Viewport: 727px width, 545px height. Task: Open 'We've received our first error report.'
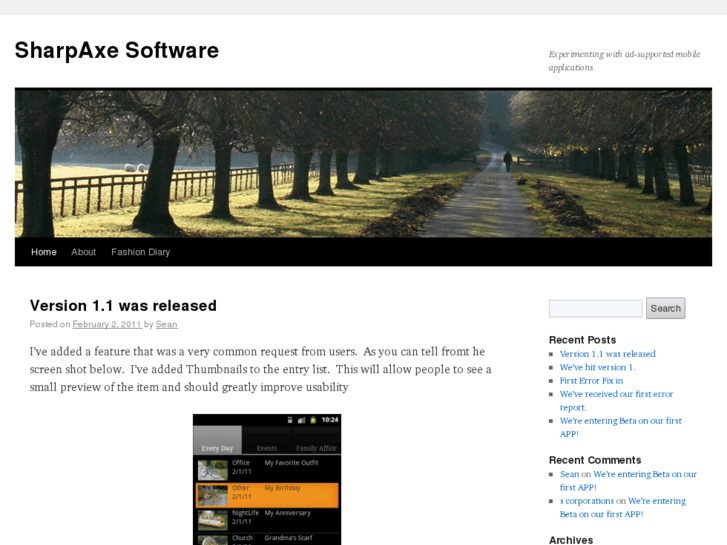point(616,401)
